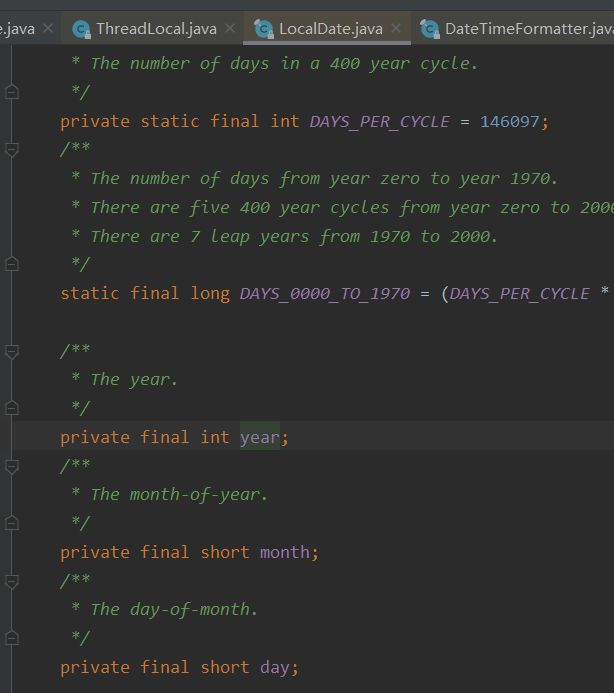Close the LocalDate.java tab
This screenshot has width=614, height=693.
coord(396,28)
